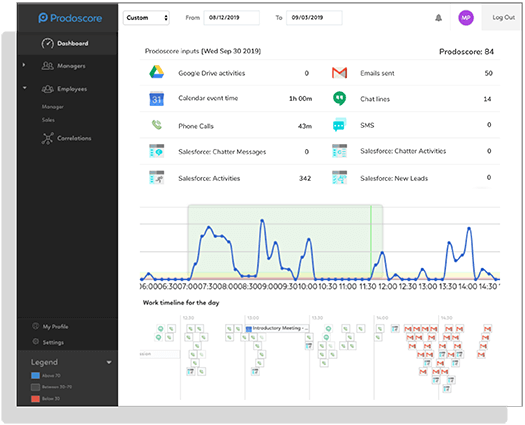Open the Settings link
The height and width of the screenshot is (425, 525).
click(53, 342)
